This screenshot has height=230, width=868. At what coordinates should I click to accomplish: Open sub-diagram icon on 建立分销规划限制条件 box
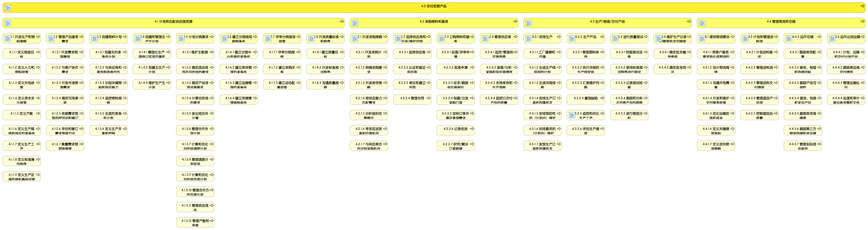click(225, 38)
